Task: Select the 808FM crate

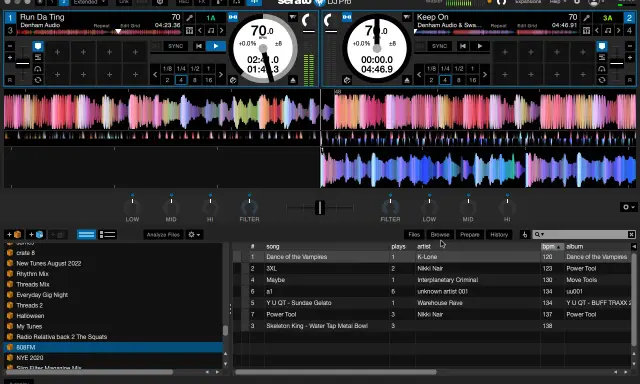Action: pyautogui.click(x=113, y=347)
